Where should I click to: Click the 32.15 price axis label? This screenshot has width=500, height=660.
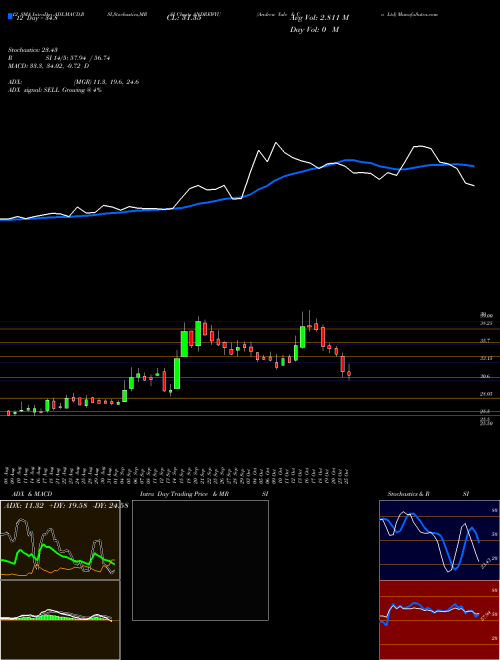[x=486, y=358]
